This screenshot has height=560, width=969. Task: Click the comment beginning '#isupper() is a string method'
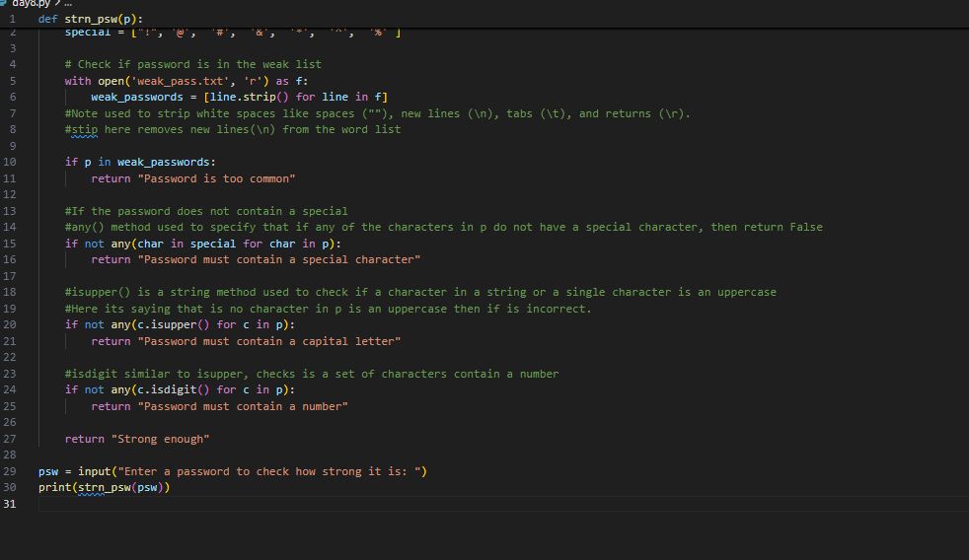[420, 292]
